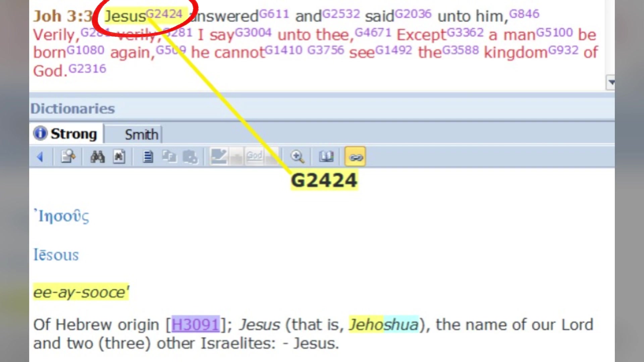The width and height of the screenshot is (644, 362).
Task: Open the H3091 Hebrew reference link
Action: [x=196, y=324]
